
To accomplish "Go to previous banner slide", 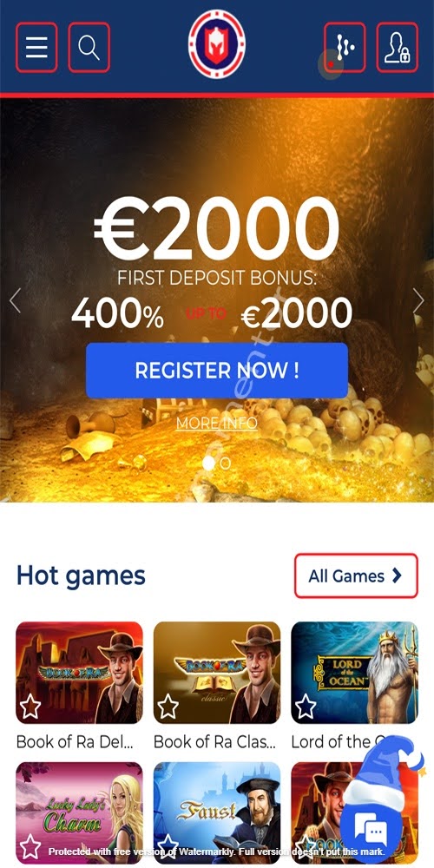I will 15,300.
